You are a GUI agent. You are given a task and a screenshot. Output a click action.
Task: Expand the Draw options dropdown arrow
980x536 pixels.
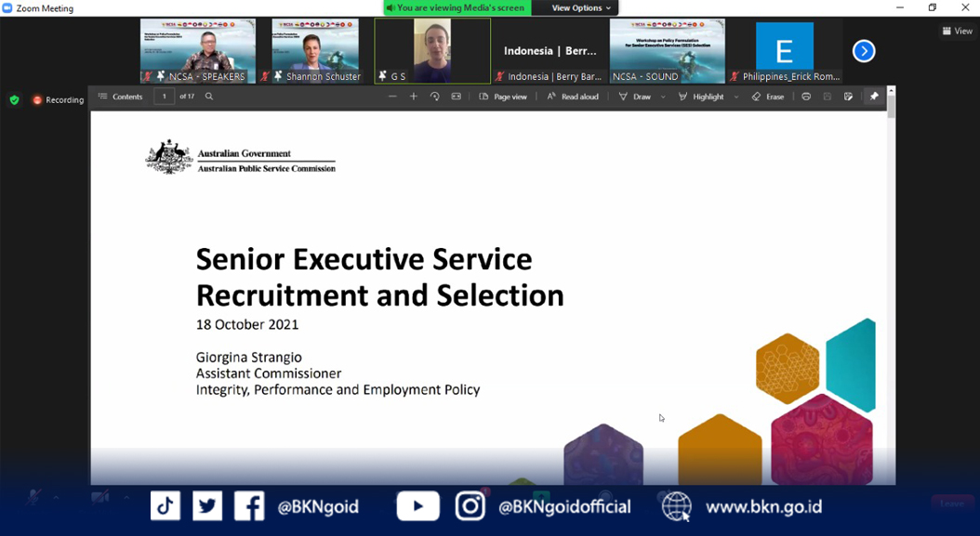pos(663,97)
